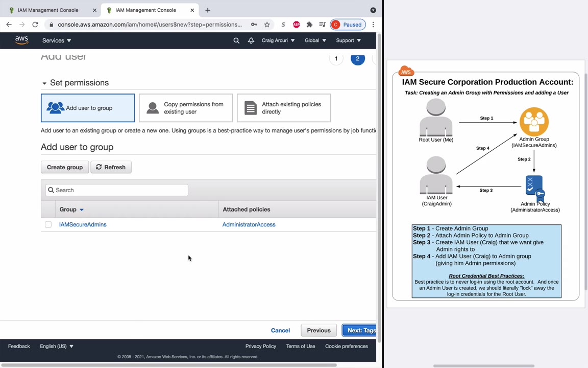Click the Cancel link
The width and height of the screenshot is (588, 368).
point(281,331)
